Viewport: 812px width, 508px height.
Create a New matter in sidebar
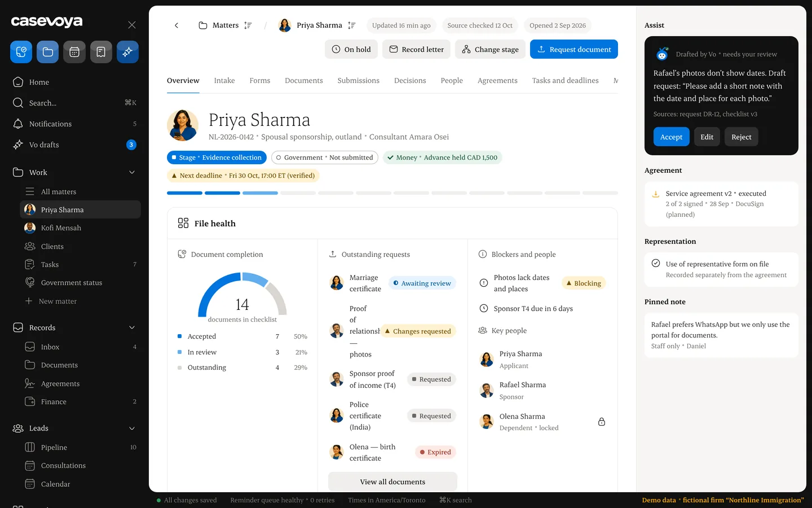pyautogui.click(x=80, y=301)
